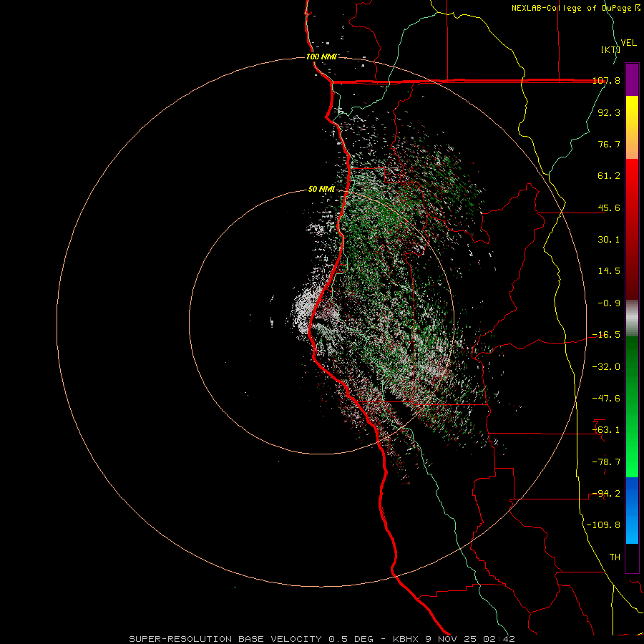Click the -109.8 velocity scale value

coord(603,525)
